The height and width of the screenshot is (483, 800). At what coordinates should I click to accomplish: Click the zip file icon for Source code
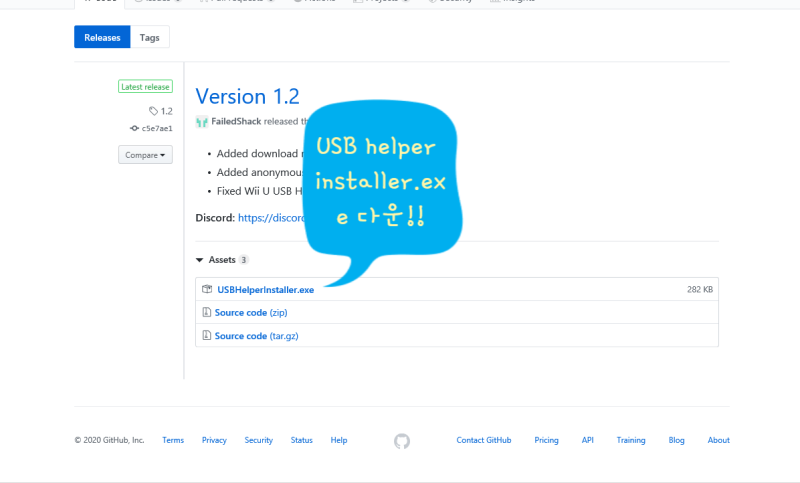(207, 312)
